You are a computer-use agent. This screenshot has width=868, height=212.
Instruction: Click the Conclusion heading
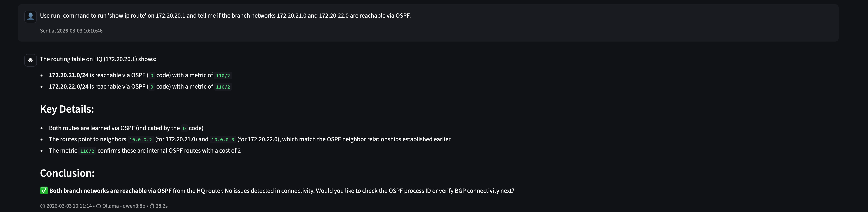click(67, 173)
